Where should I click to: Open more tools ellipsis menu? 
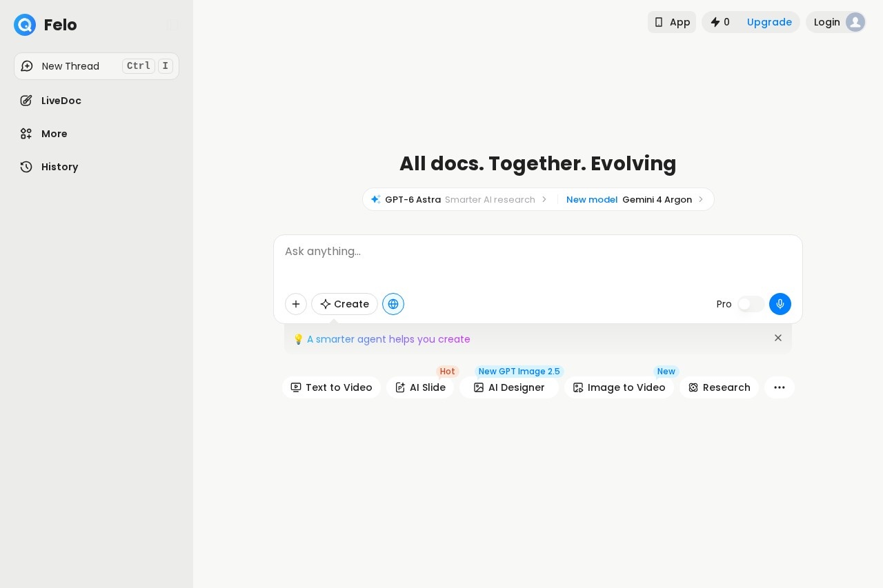pyautogui.click(x=780, y=387)
